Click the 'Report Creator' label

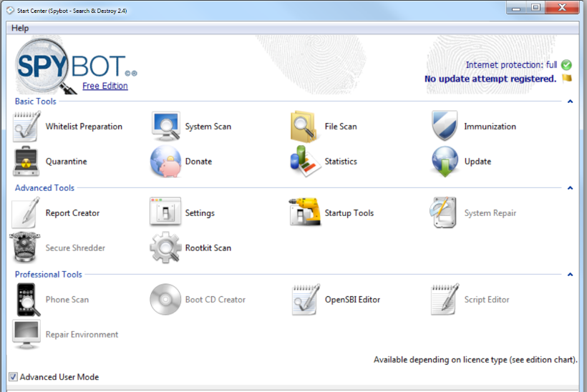tap(72, 213)
